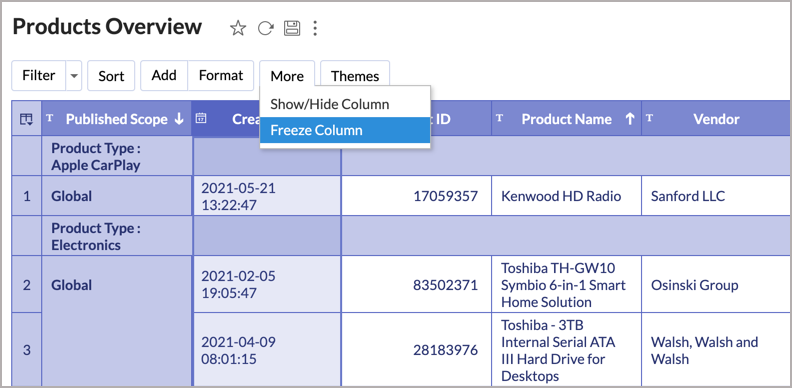Open the vertical three-dot options menu

(x=315, y=28)
